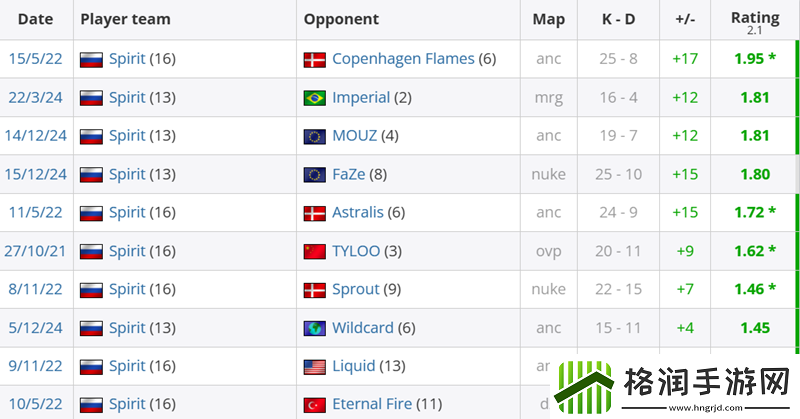Click Turkey flag beside Eternal Fire
This screenshot has width=800, height=419.
point(315,405)
